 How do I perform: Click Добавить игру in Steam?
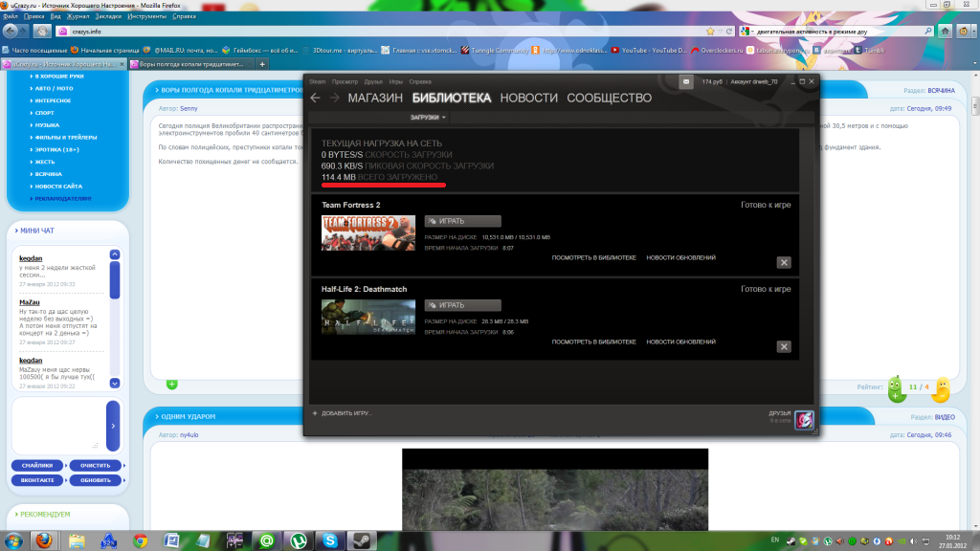(x=346, y=413)
